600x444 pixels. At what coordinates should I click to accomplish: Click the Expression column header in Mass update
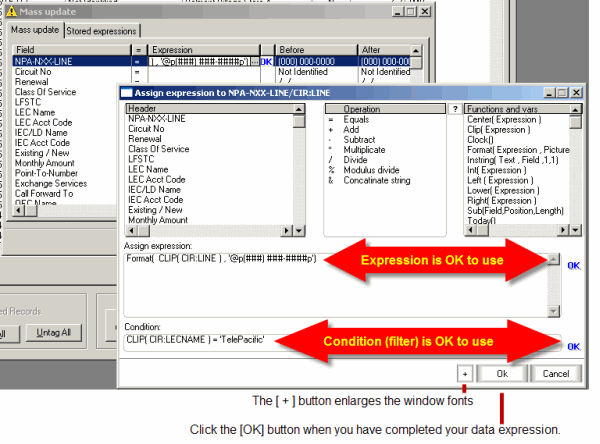pyautogui.click(x=204, y=50)
